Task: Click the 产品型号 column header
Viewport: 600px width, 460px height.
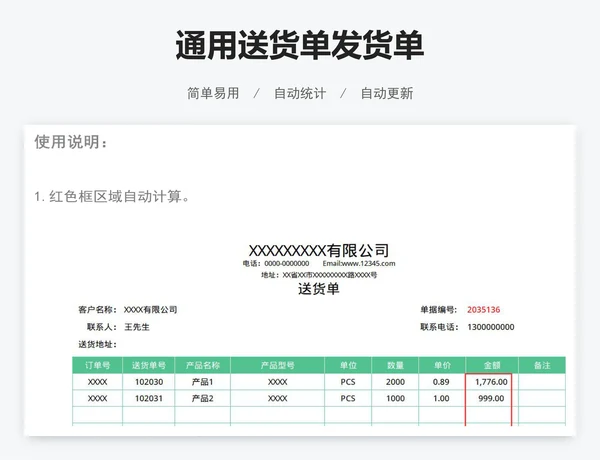Action: (277, 365)
